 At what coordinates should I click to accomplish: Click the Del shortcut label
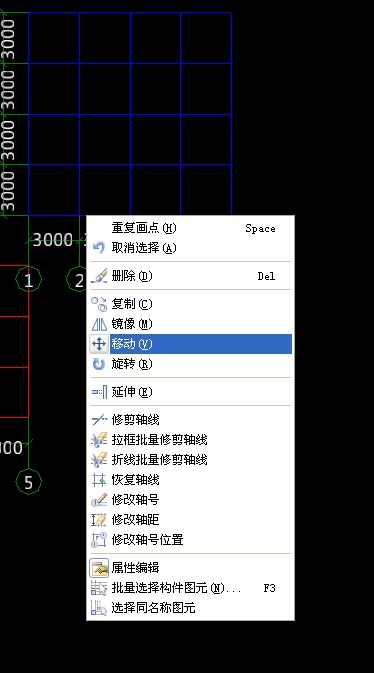point(266,276)
